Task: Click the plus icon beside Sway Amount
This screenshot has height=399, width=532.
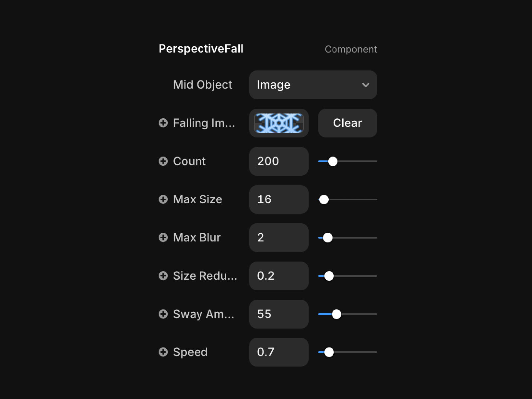Action: [163, 314]
